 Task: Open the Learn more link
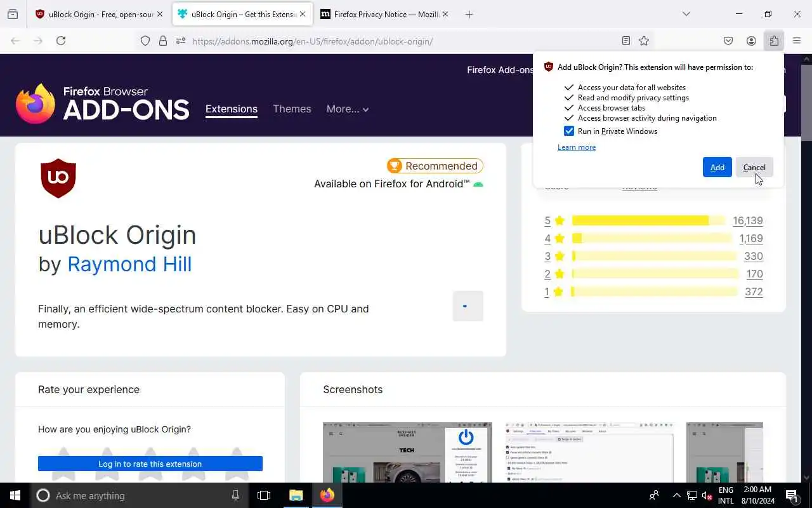[x=577, y=147]
